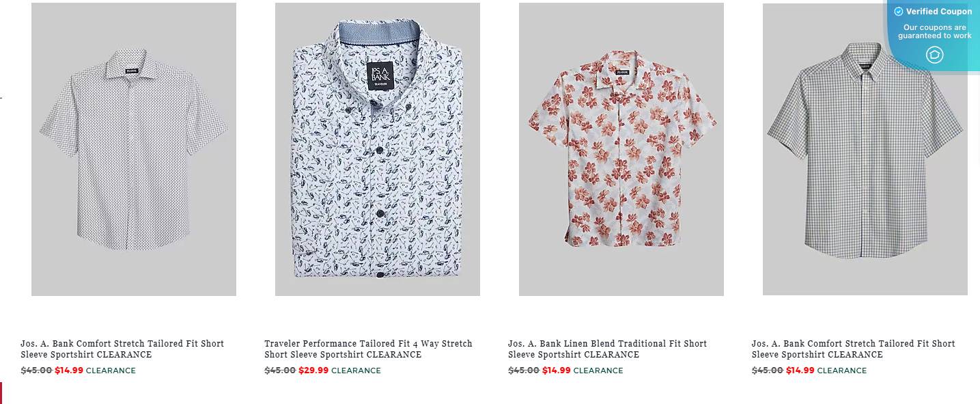This screenshot has width=980, height=404.
Task: Click the circular badge icon in coupon banner
Action: (x=934, y=55)
